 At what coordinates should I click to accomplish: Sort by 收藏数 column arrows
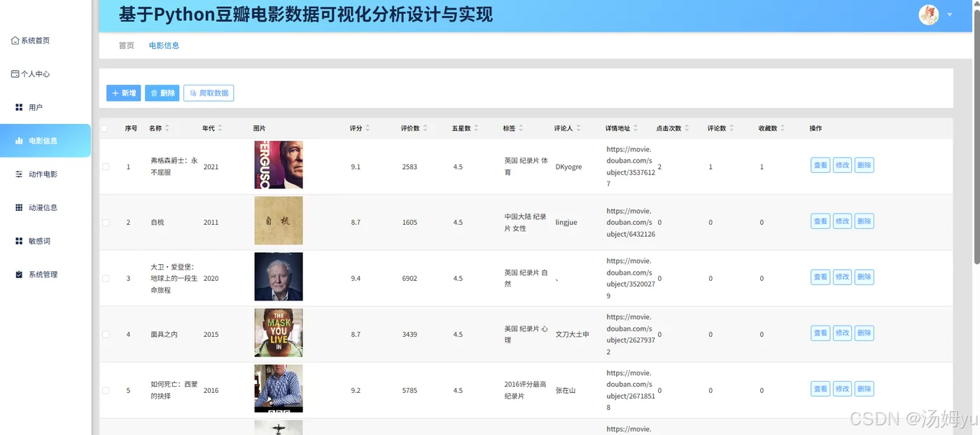(x=783, y=128)
